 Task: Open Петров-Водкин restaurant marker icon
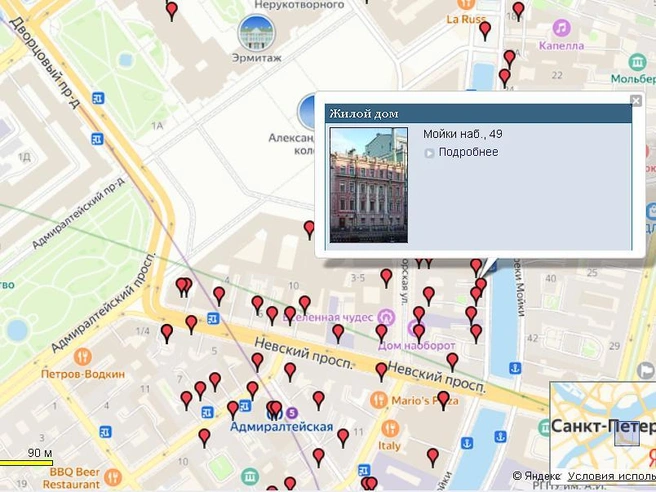point(83,357)
